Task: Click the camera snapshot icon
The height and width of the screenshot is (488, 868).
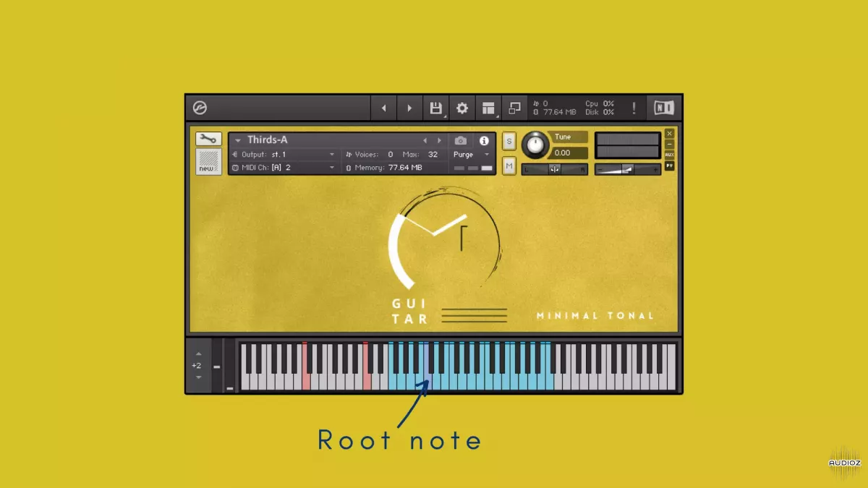Action: pyautogui.click(x=461, y=140)
